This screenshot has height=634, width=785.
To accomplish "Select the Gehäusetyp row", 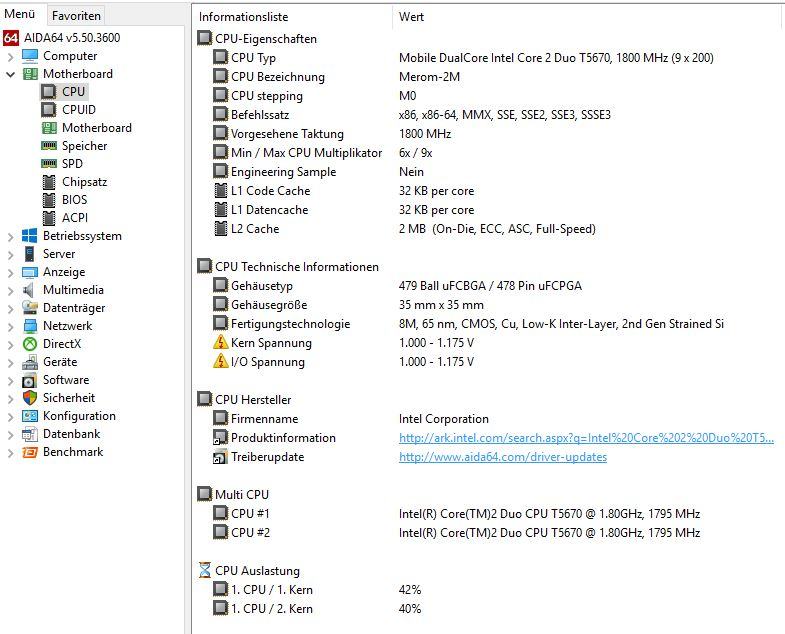I will (x=488, y=285).
